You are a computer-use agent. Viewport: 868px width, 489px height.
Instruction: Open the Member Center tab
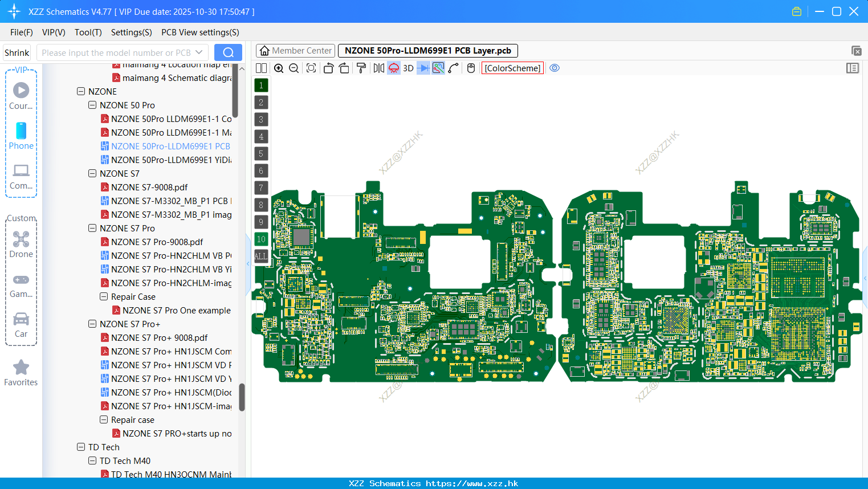point(296,51)
